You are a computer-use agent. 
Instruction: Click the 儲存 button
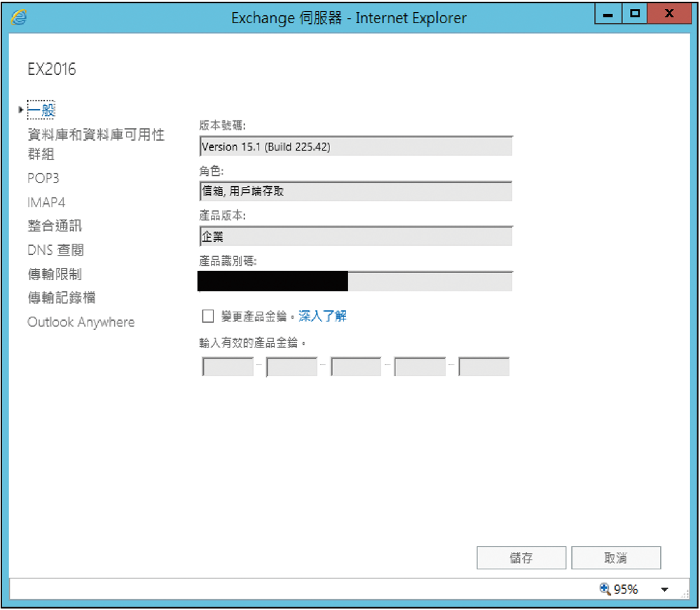tap(521, 557)
